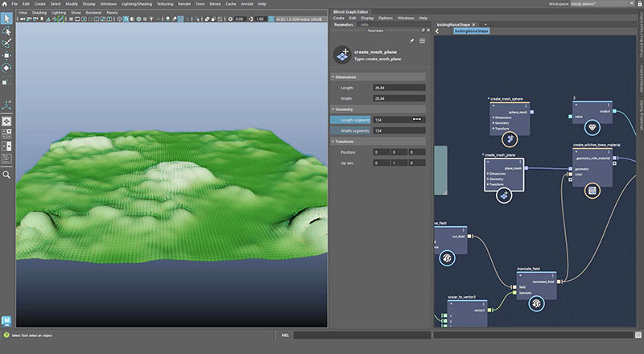The height and width of the screenshot is (354, 644).
Task: Click the create_witches_brew_material node circle icon
Action: coord(592,191)
